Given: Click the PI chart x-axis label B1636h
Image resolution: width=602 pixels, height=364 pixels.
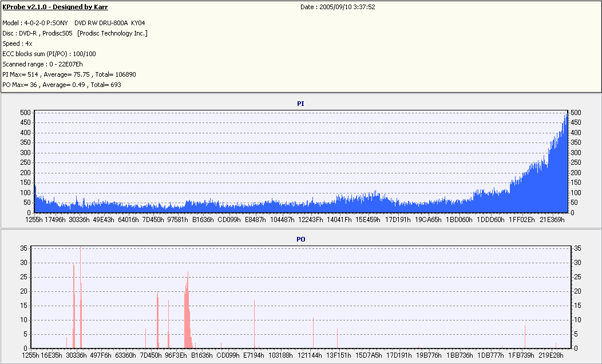Looking at the screenshot, I should click(x=203, y=220).
